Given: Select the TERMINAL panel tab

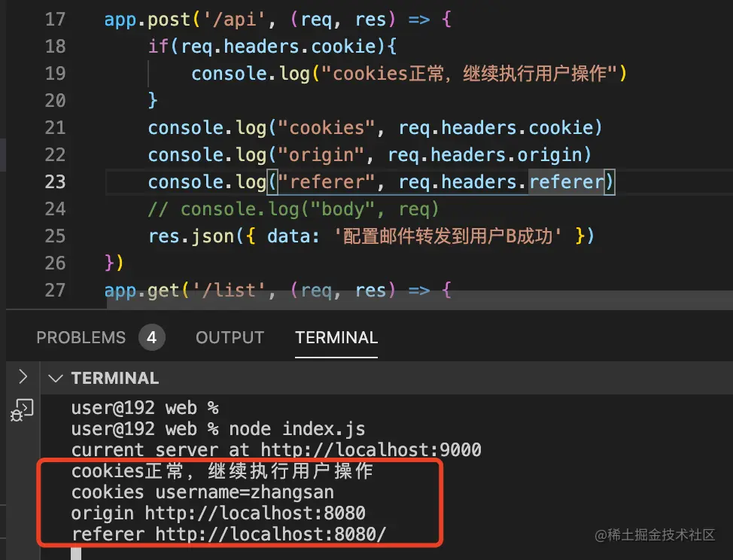Looking at the screenshot, I should [336, 337].
